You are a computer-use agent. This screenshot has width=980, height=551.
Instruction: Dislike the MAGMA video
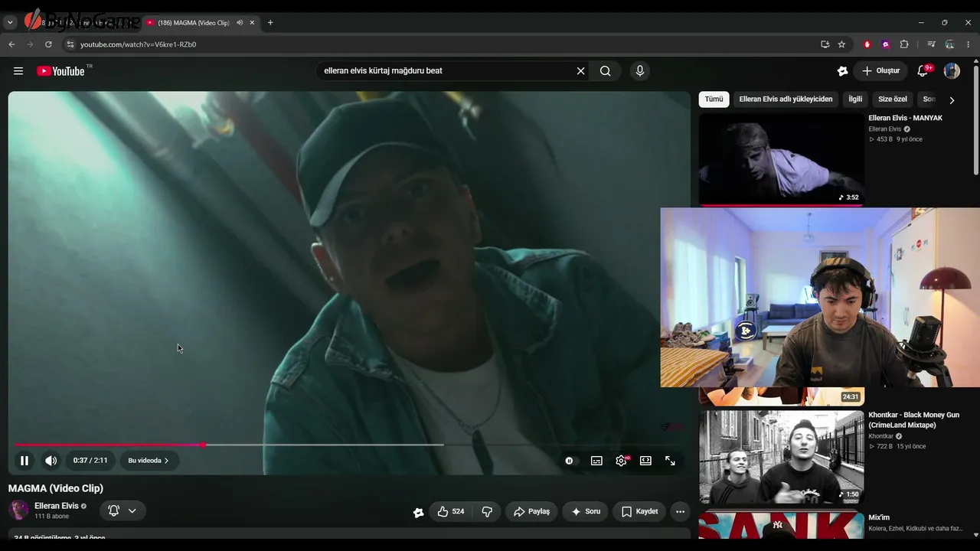tap(487, 511)
